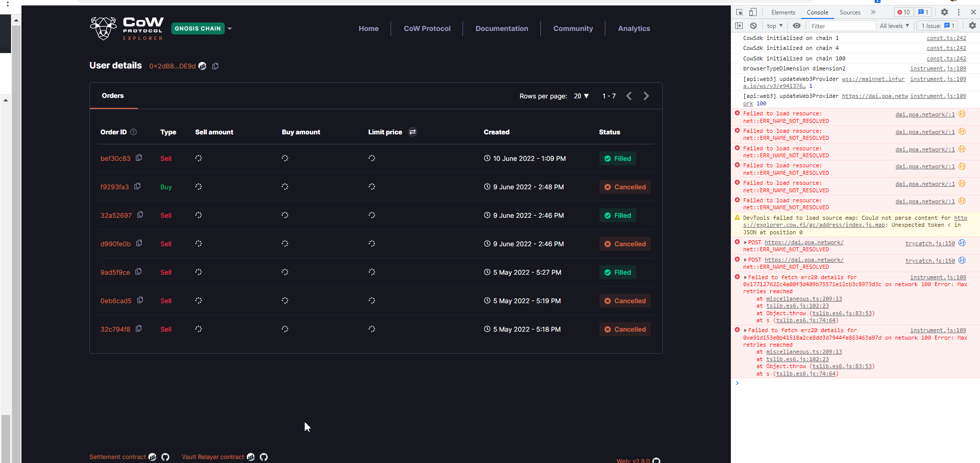This screenshot has height=463, width=980.
Task: Open first miscellaneous.ts:209:13 stack link
Action: point(804,299)
